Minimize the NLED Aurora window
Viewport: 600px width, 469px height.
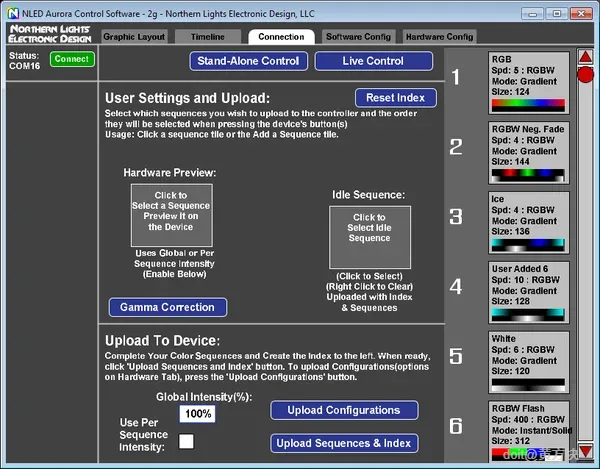click(532, 14)
